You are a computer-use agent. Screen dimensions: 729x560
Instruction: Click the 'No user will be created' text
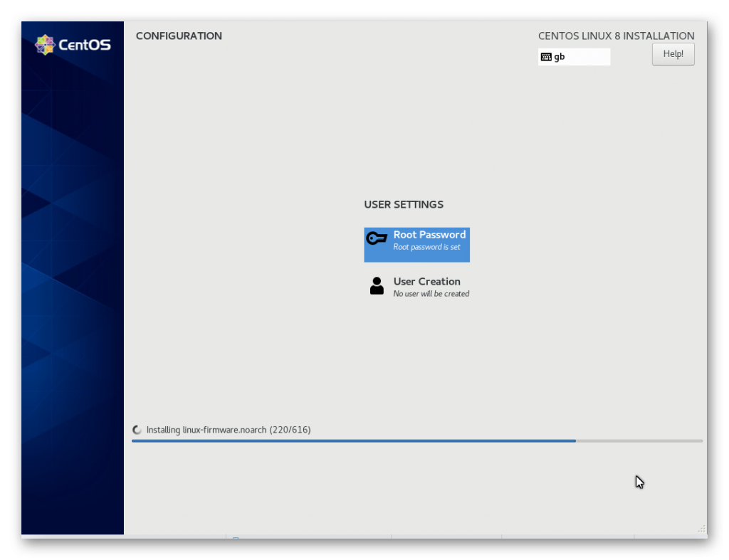431,294
